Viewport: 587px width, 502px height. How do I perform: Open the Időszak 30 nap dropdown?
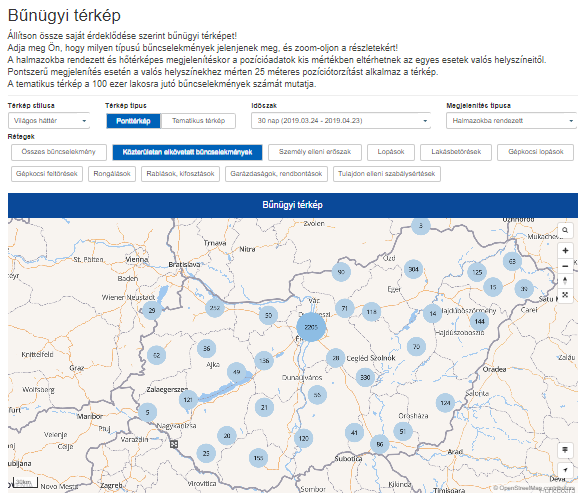pyautogui.click(x=341, y=121)
